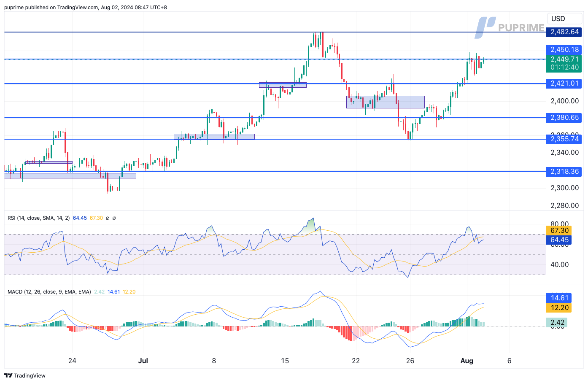Screen dimensions: 588x383
Task: Click the 26 date on the time axis
Action: 410,361
